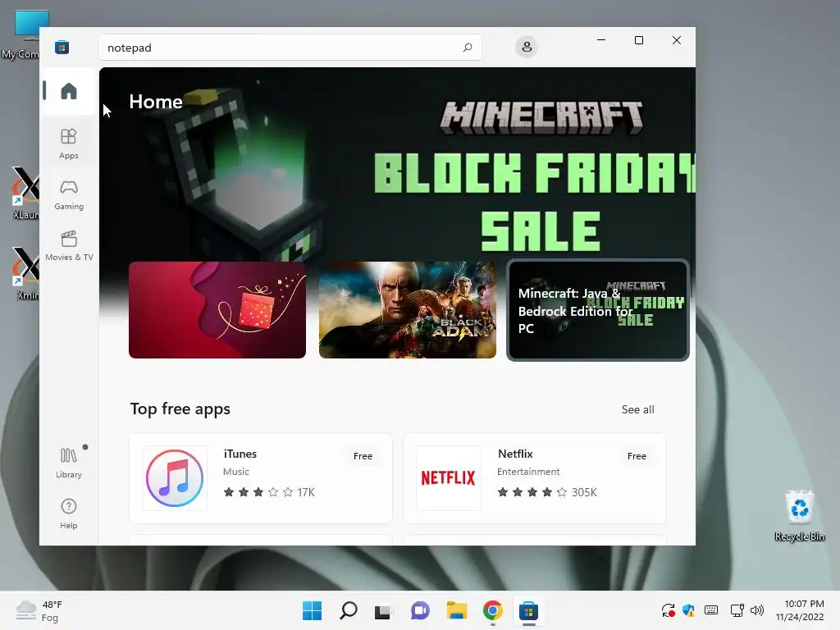Click the Top free apps heading

pyautogui.click(x=180, y=409)
